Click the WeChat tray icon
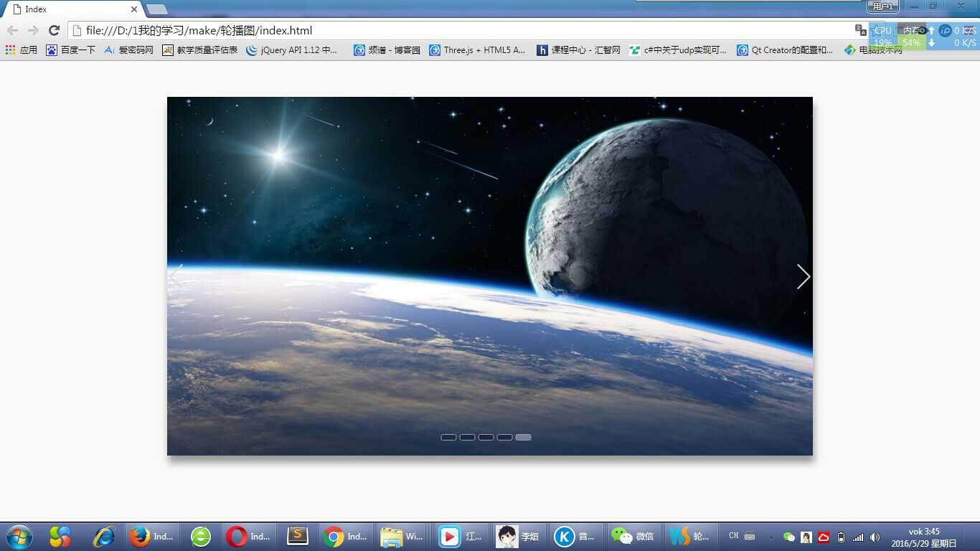The image size is (980, 551). (x=789, y=537)
